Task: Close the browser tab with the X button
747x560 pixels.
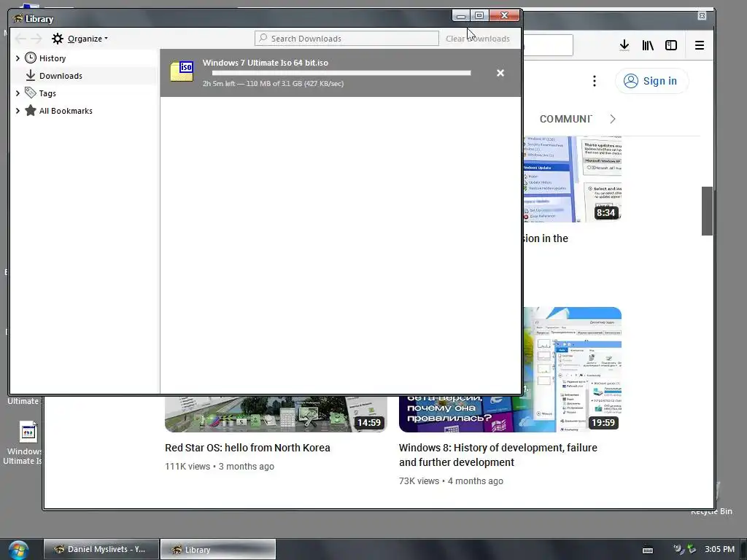Action: click(702, 16)
